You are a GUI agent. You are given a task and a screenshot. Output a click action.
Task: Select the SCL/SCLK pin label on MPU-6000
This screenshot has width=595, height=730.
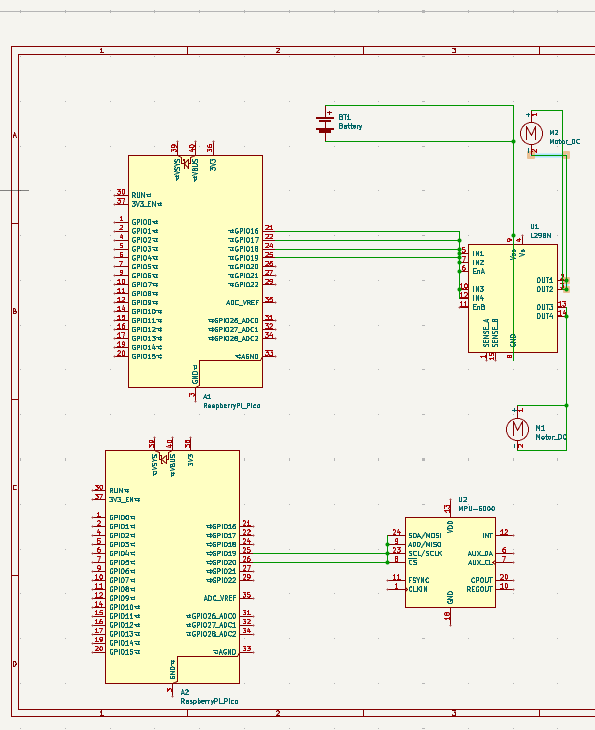[x=425, y=554]
